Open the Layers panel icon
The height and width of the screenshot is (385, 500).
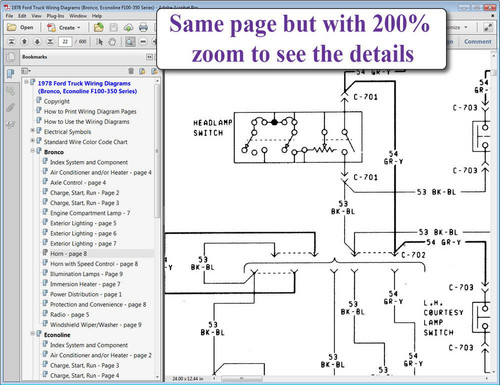click(11, 91)
